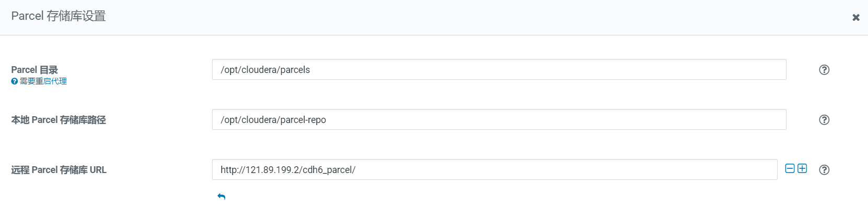Remove the remote Parcel repository URL entry
Image resolution: width=868 pixels, height=209 pixels.
790,168
